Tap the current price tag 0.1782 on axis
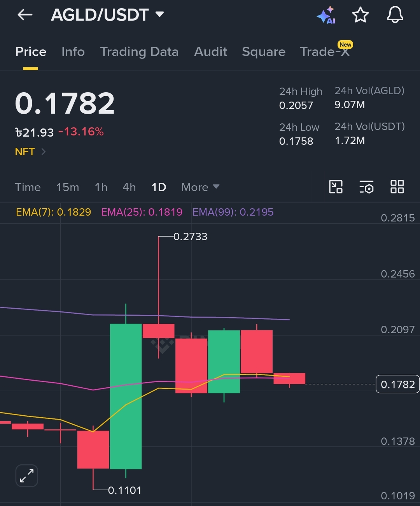The height and width of the screenshot is (506, 420). [x=397, y=384]
